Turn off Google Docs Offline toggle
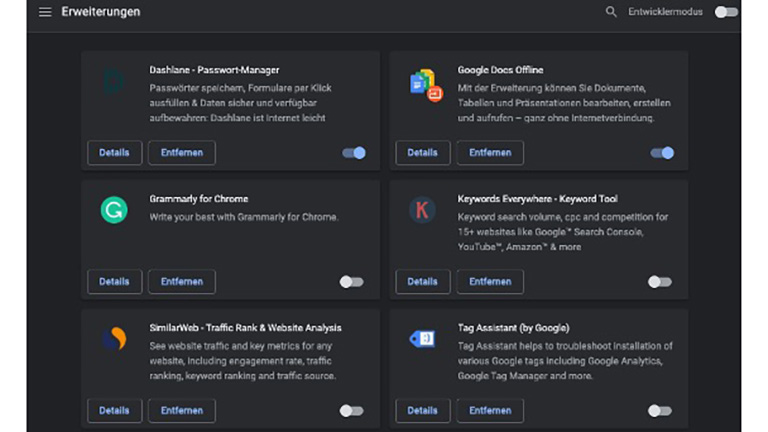Viewport: 768px width, 432px height. coord(662,153)
